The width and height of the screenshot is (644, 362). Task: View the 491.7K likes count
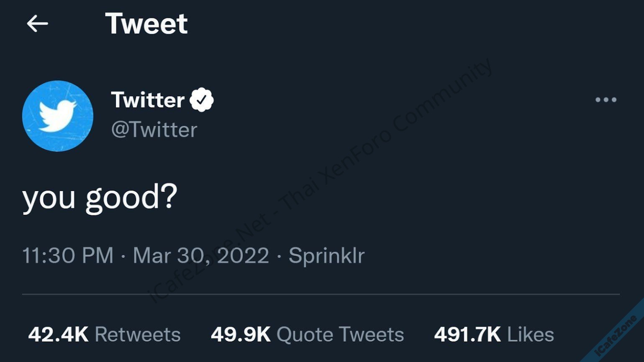[467, 334]
